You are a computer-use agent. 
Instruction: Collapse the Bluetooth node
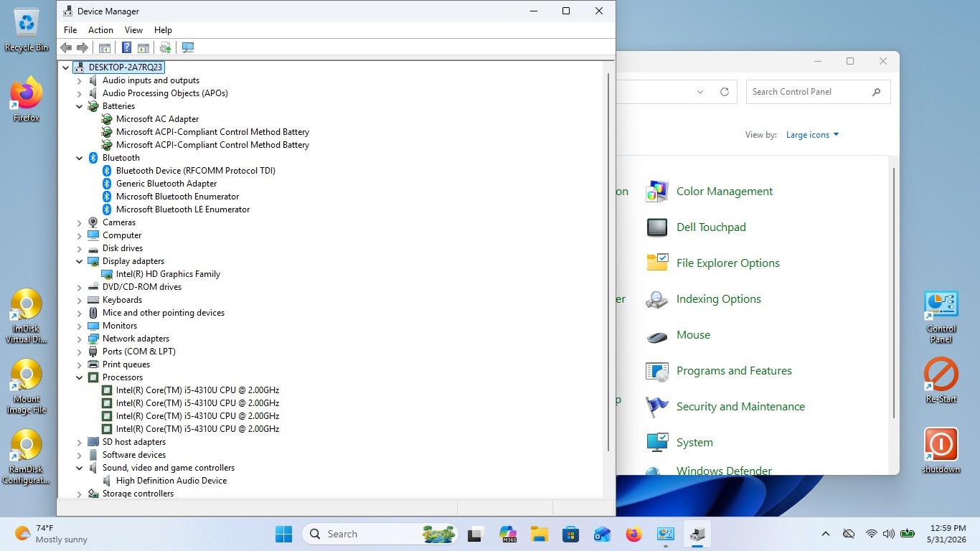(80, 158)
